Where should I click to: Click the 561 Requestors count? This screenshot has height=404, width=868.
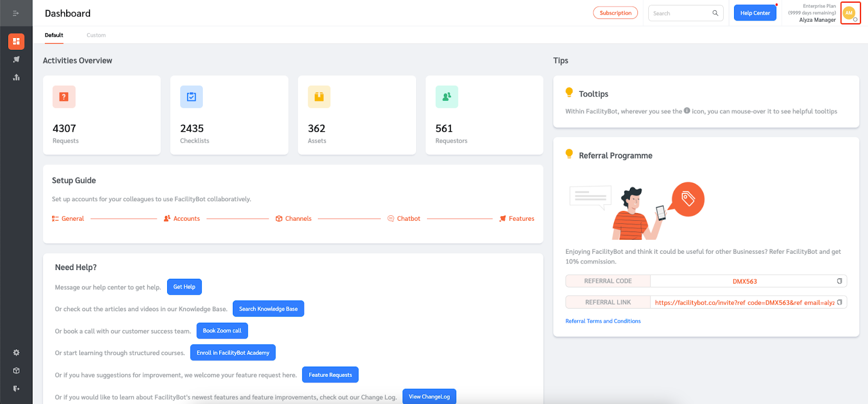(x=444, y=129)
